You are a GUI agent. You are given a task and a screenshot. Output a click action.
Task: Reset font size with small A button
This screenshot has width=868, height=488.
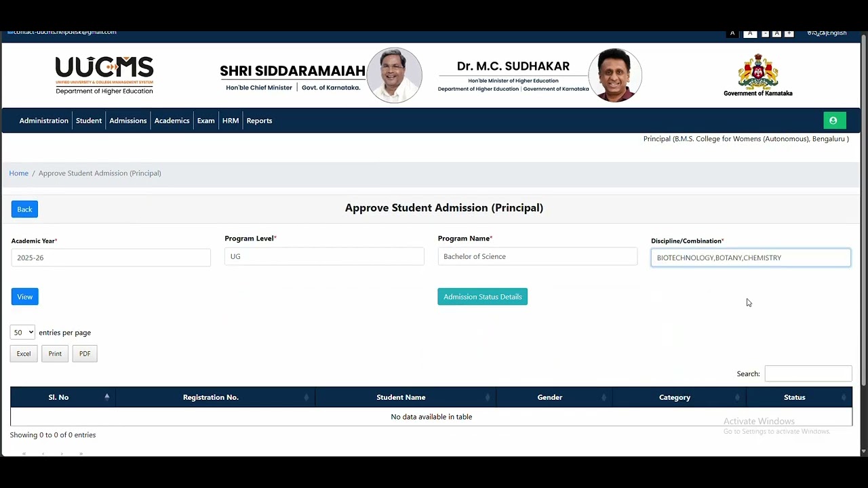point(776,33)
